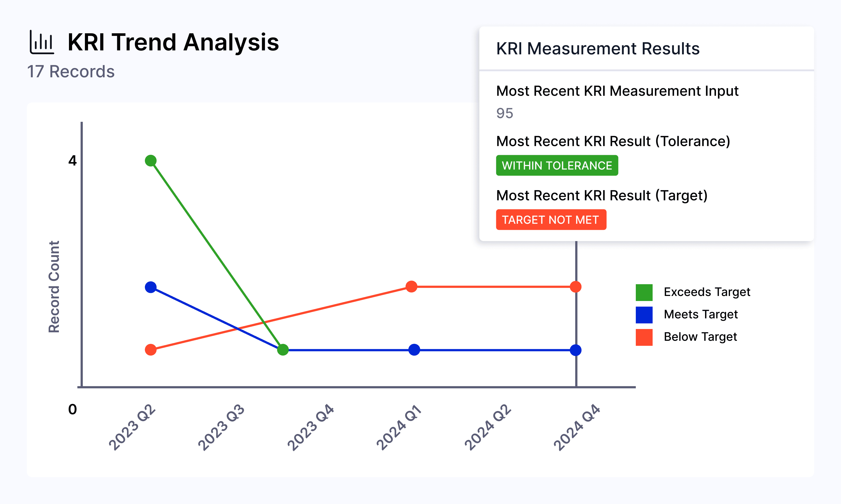Click the red data point at 2024 Q1
Viewport: 841px width, 504px height.
pos(411,287)
